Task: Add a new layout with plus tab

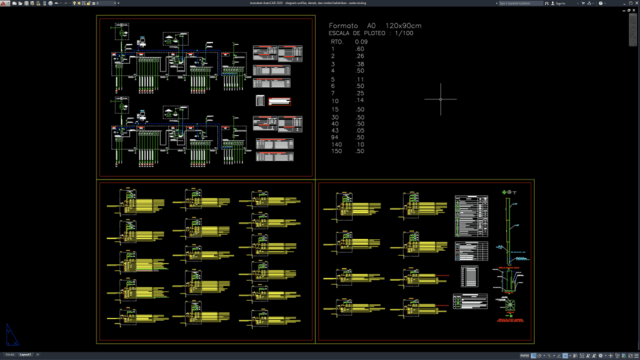Action: tap(38, 355)
